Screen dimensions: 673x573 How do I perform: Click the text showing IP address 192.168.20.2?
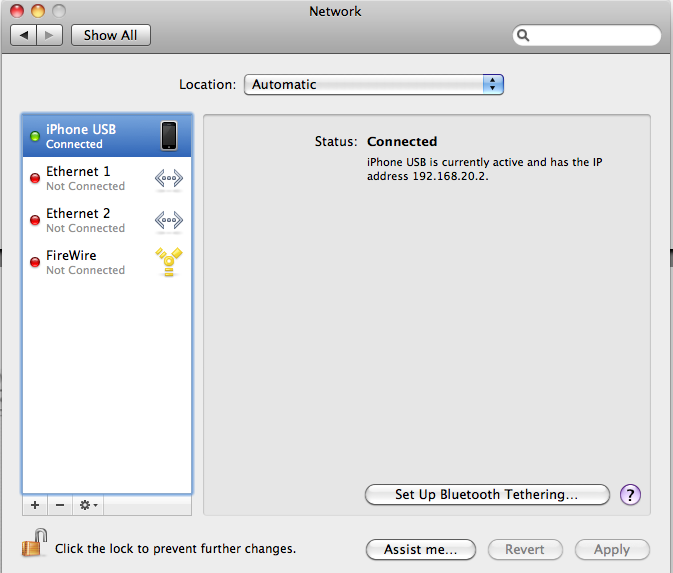tap(485, 169)
